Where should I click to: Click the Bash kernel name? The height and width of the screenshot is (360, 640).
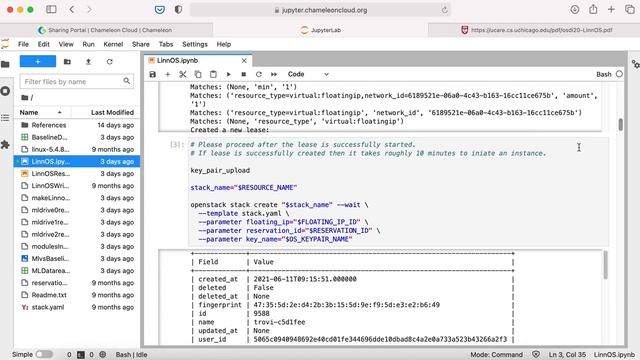click(x=604, y=74)
